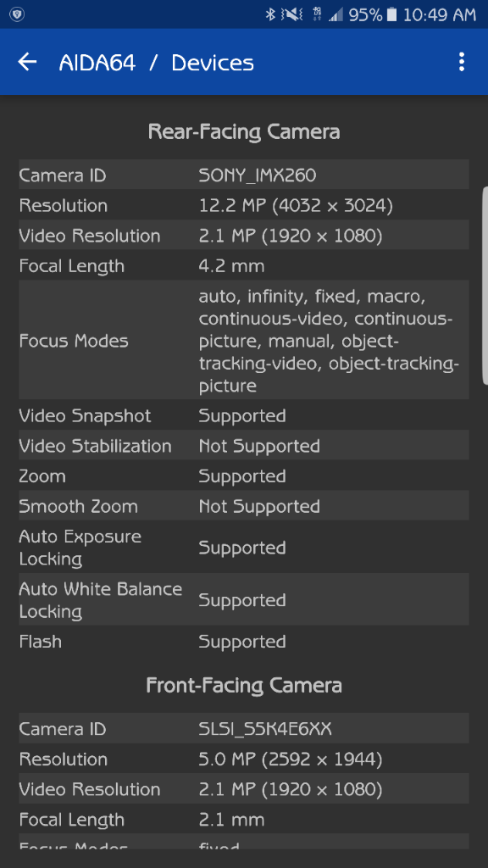Tap the Focus Modes row

click(244, 341)
